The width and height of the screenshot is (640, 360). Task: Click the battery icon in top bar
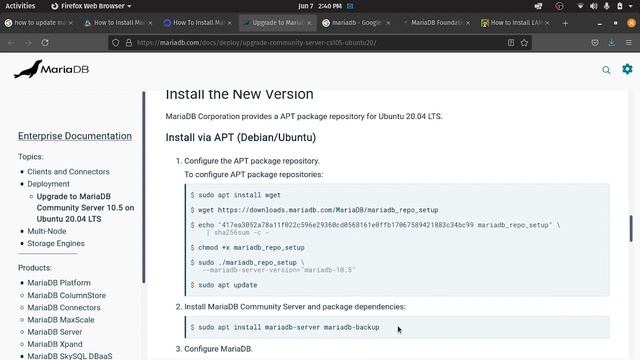click(620, 6)
